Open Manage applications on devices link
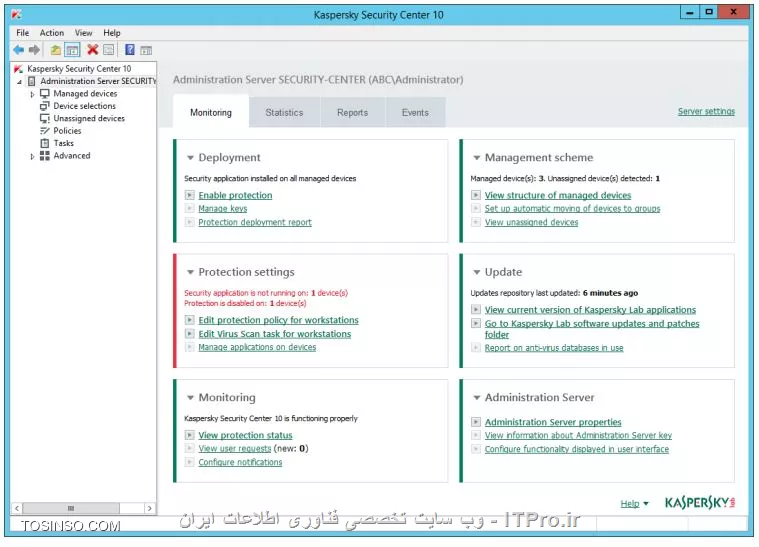 pyautogui.click(x=257, y=347)
